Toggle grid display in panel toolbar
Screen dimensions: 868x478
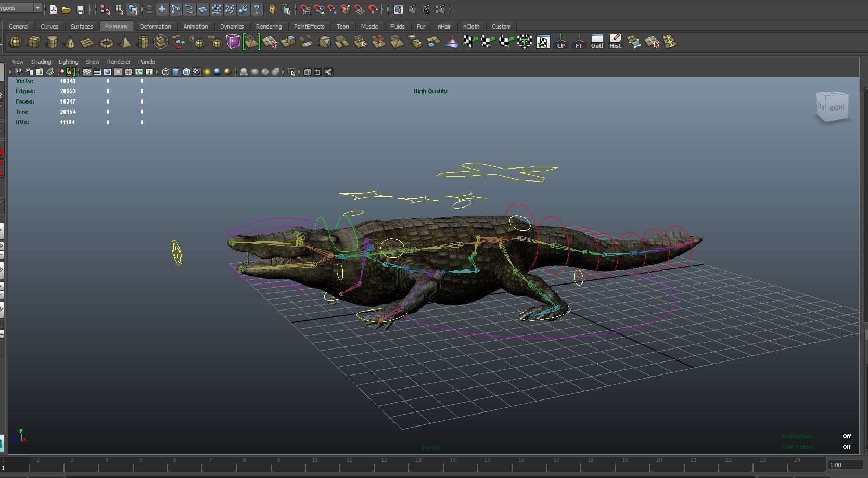pyautogui.click(x=87, y=72)
